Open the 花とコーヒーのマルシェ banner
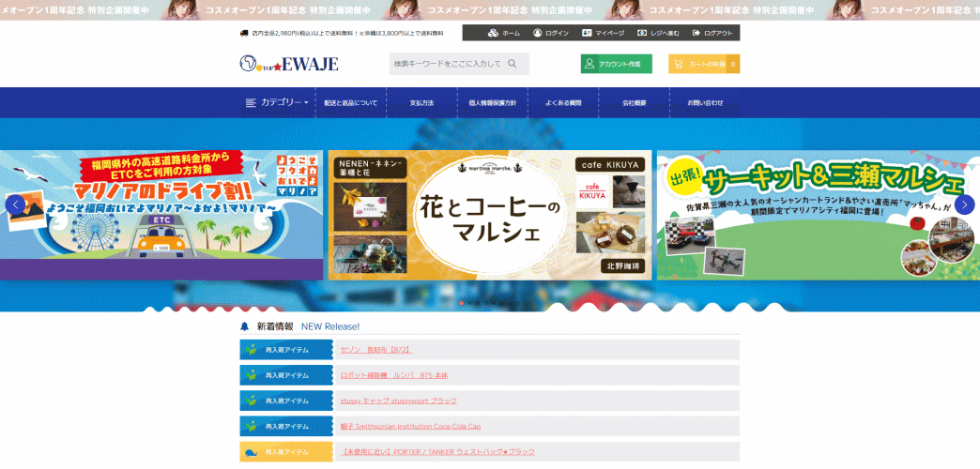980x469 pixels. coord(492,215)
